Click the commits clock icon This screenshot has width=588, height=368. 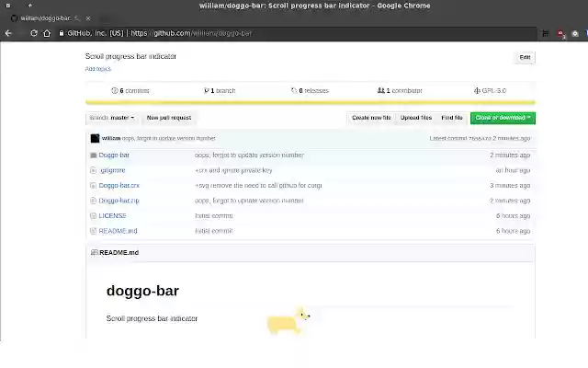click(114, 90)
